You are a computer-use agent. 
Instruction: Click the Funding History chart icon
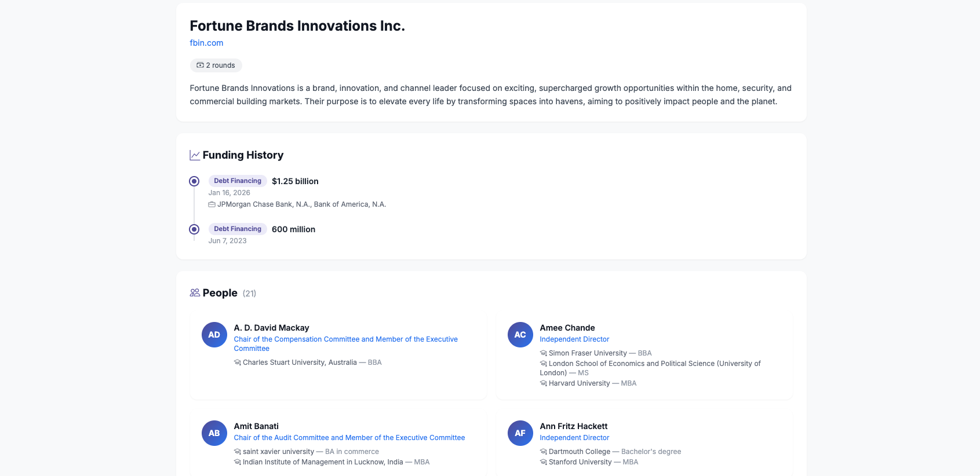point(194,155)
